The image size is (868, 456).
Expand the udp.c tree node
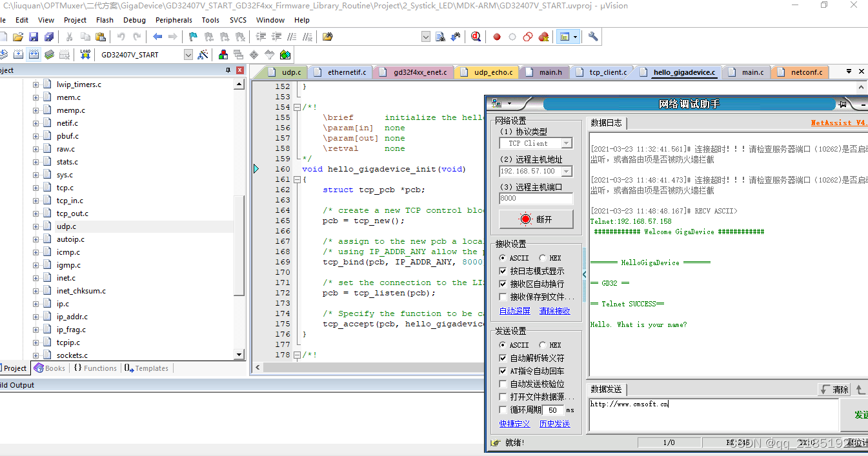pos(36,226)
